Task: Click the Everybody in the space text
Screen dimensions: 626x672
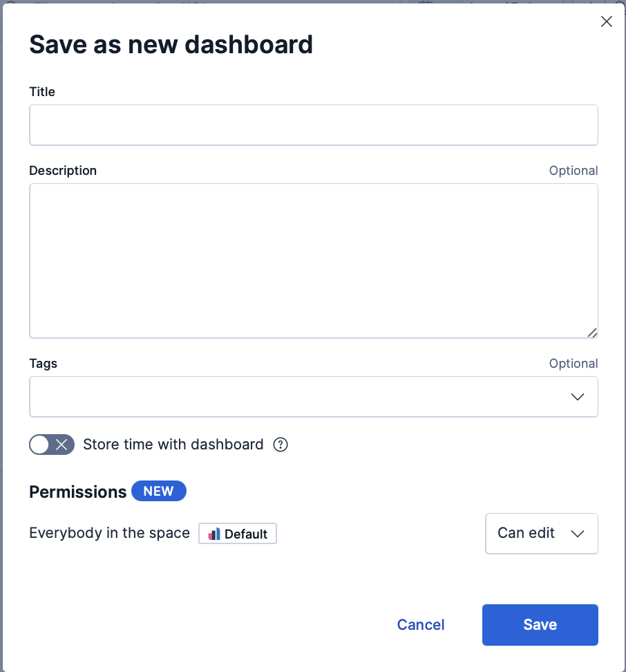Action: 109,533
